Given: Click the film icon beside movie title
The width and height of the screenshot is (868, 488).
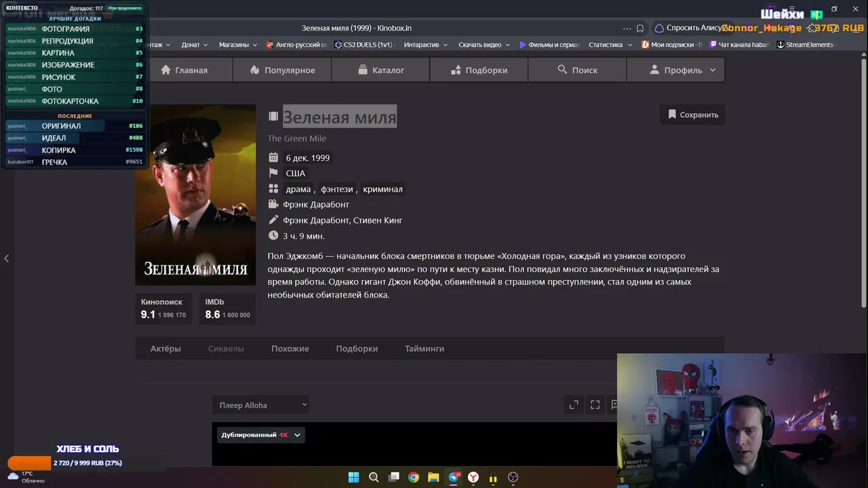Looking at the screenshot, I should tap(273, 116).
